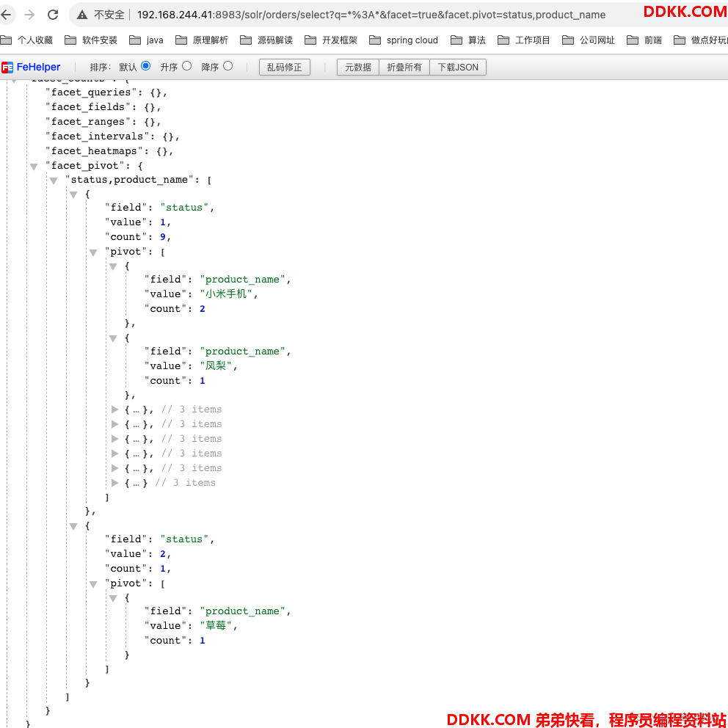Open the 软件安装 bookmark folder
The height and width of the screenshot is (728, 728).
click(x=91, y=40)
